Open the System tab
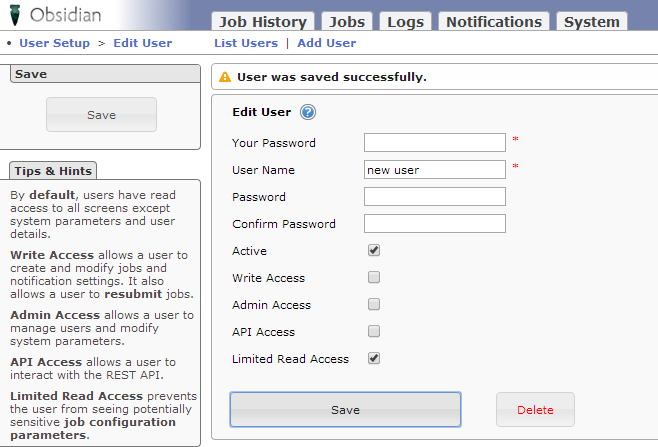 pyautogui.click(x=591, y=22)
